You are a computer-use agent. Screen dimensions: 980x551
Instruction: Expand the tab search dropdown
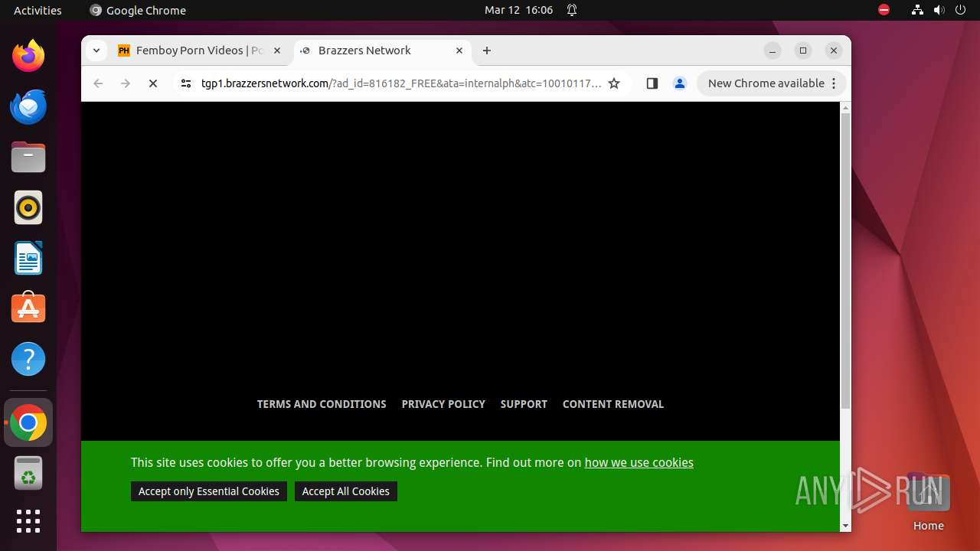click(96, 51)
